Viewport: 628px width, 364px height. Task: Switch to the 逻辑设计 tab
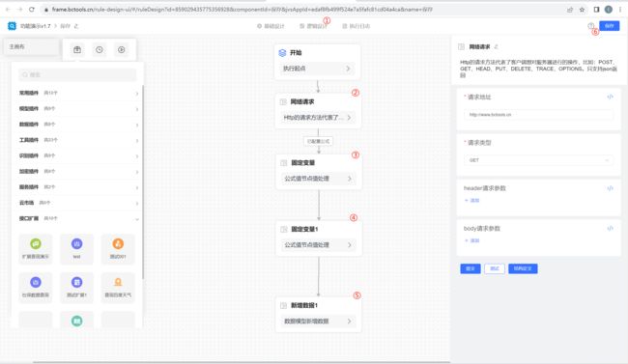pyautogui.click(x=314, y=26)
